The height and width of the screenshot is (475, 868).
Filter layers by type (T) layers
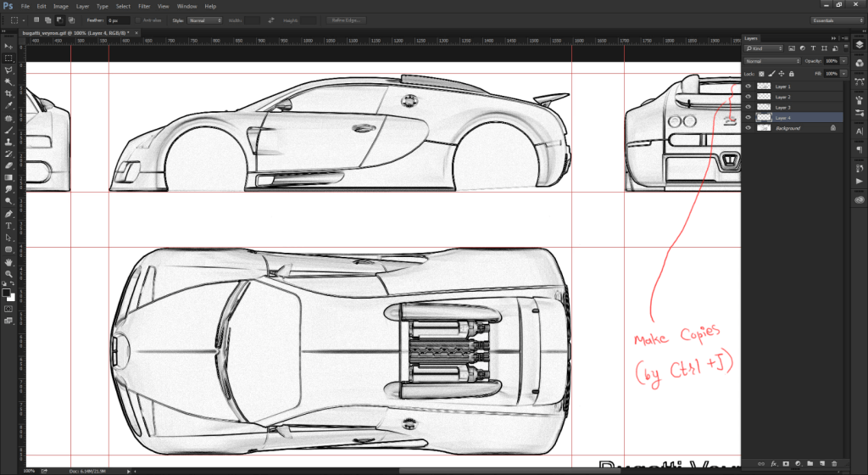pos(813,48)
